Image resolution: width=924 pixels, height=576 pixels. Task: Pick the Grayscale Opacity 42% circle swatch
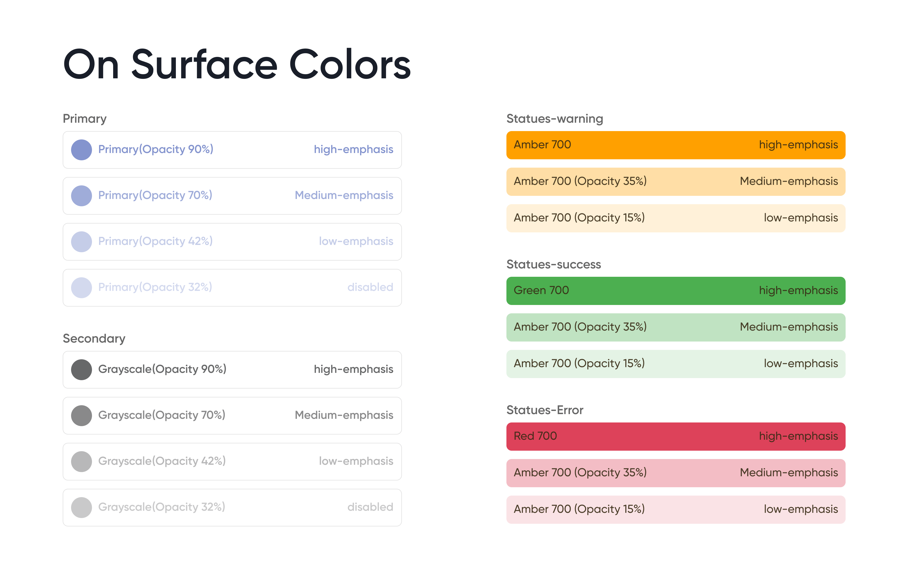pos(81,461)
